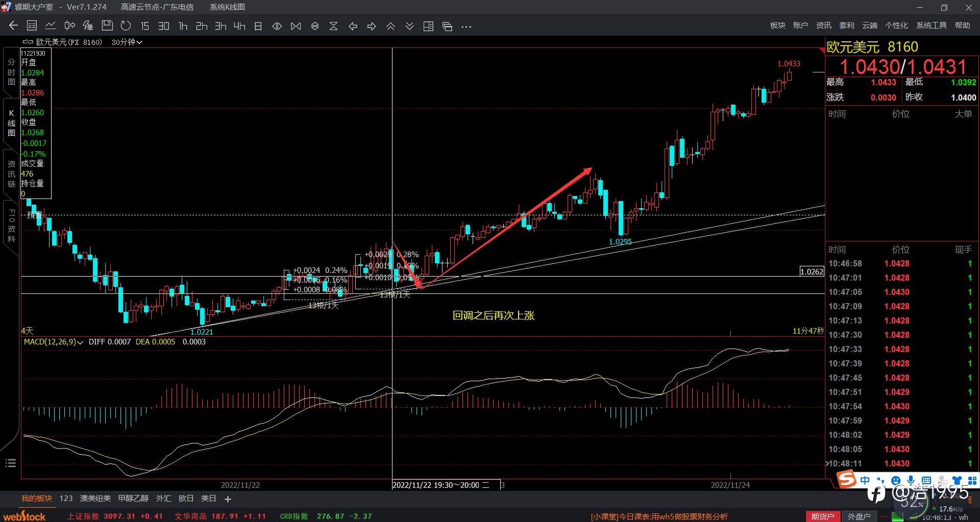980x522 pixels.
Task: Go to previous contract double-up arrow
Action: (390, 26)
